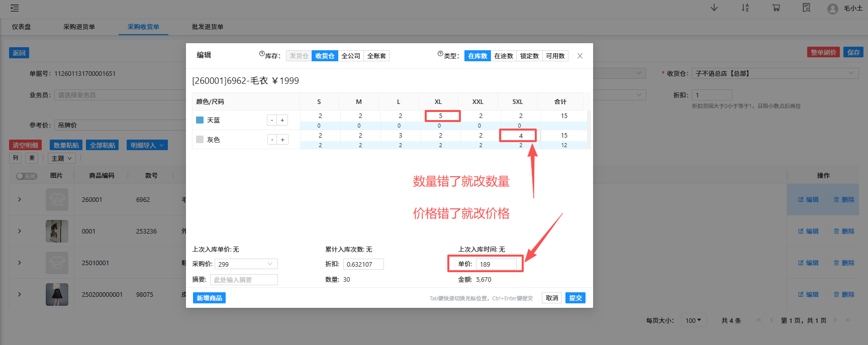868x345 pixels.
Task: Click the 灰色 color swatch
Action: 200,140
